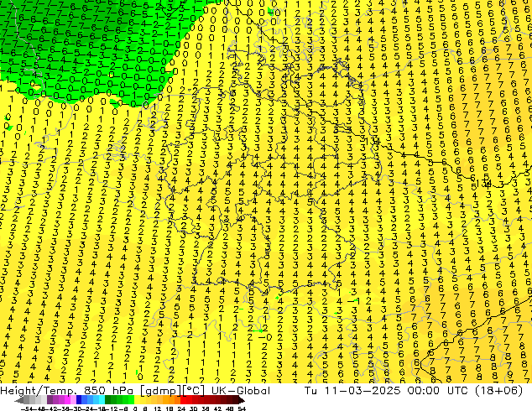Click the 'UK-Global' model label
This screenshot has height=411, width=532.
coord(241,391)
